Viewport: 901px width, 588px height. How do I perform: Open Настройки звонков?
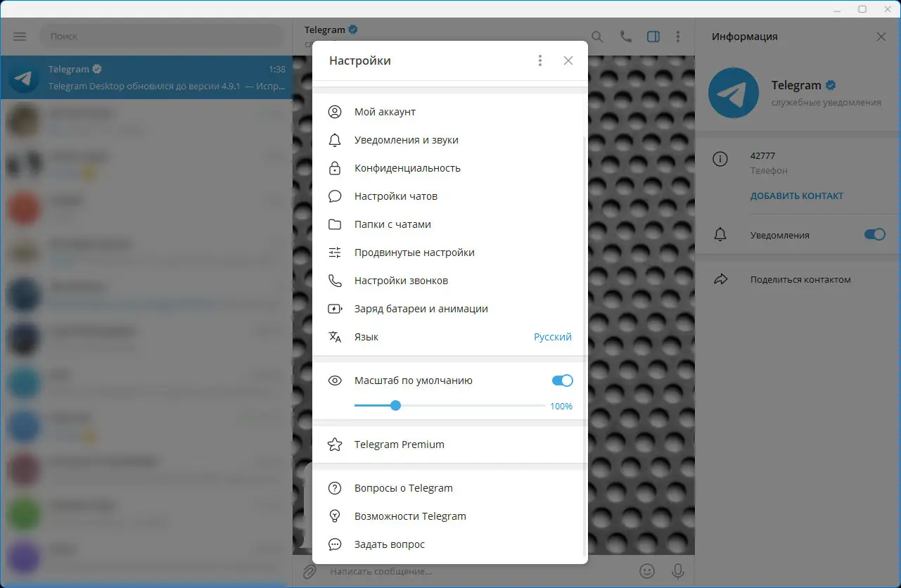click(450, 281)
